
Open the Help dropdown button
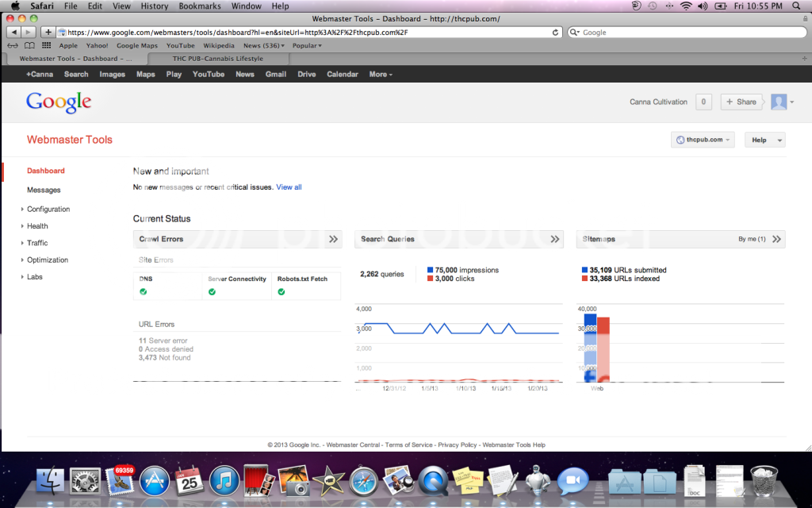(765, 140)
